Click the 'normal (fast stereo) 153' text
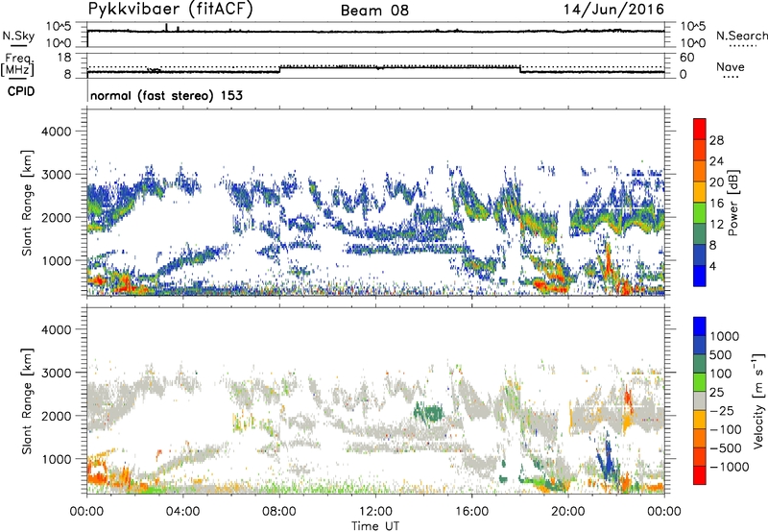768x532 pixels. coord(166,95)
